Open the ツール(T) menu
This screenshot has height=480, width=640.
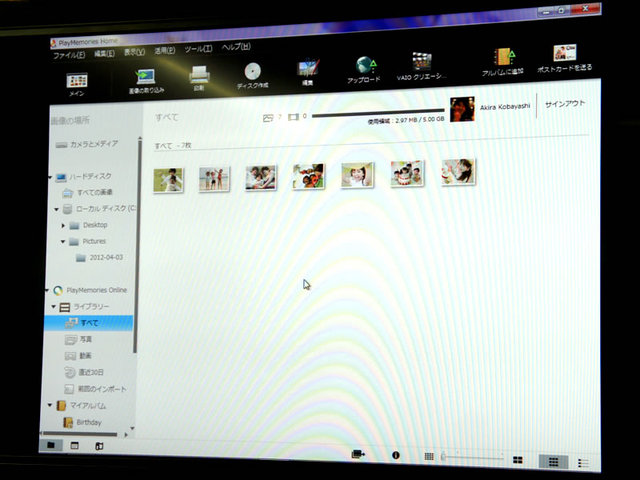click(198, 49)
